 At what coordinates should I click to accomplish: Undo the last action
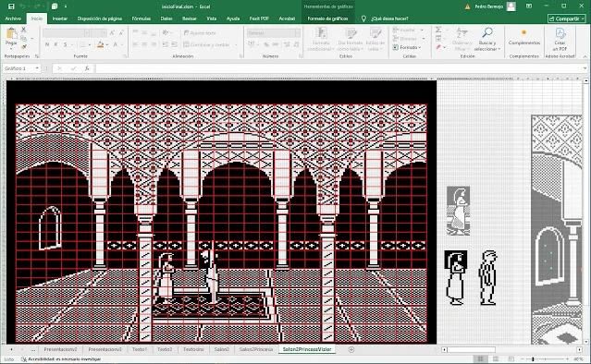(22, 6)
